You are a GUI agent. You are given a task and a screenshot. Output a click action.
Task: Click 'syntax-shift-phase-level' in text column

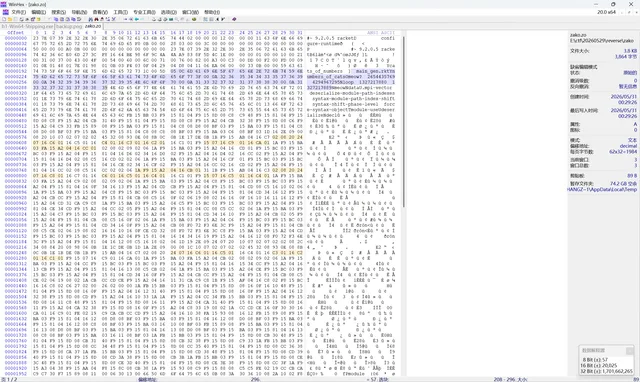345,104
